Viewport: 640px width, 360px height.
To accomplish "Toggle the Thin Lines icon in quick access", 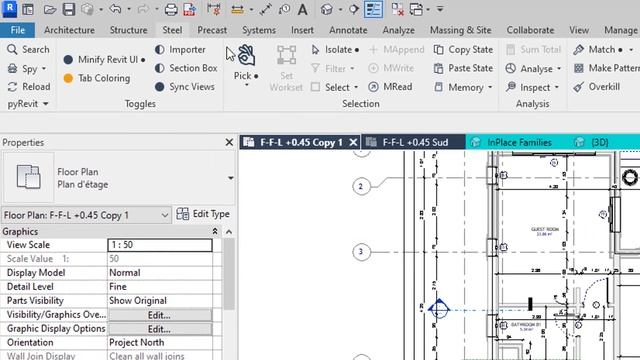I will (x=373, y=9).
